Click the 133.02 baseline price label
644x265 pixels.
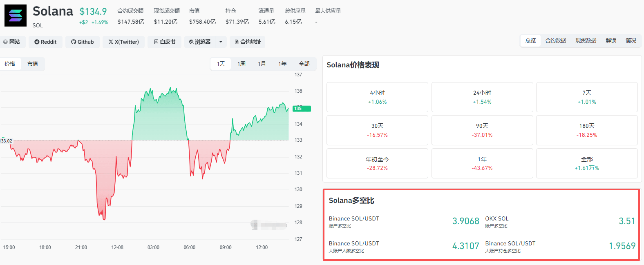(6, 141)
